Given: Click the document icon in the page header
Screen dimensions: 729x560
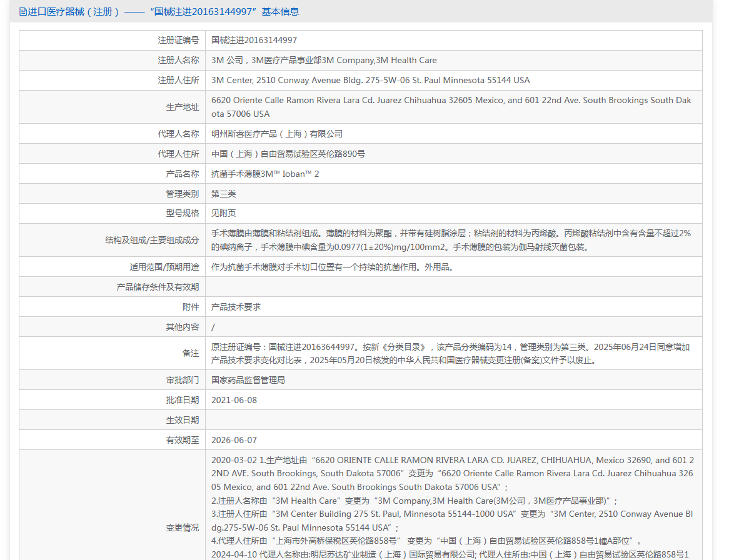Looking at the screenshot, I should point(23,12).
